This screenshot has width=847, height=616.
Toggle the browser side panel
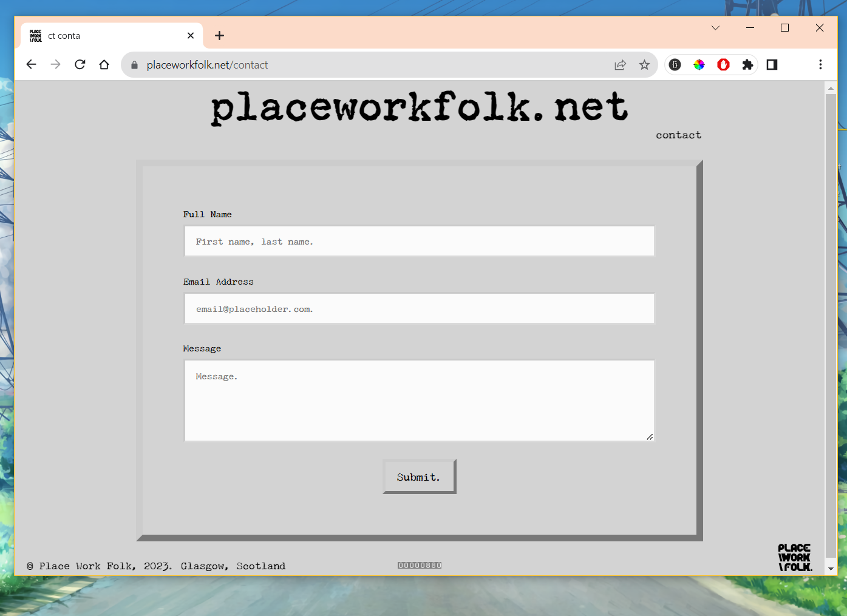(772, 65)
